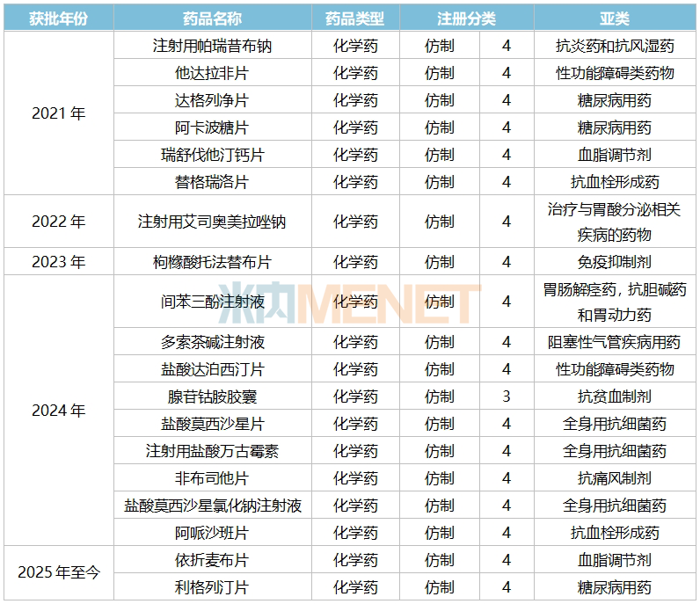700x604 pixels.
Task: Click drug name 非布司他片
Action: [213, 478]
